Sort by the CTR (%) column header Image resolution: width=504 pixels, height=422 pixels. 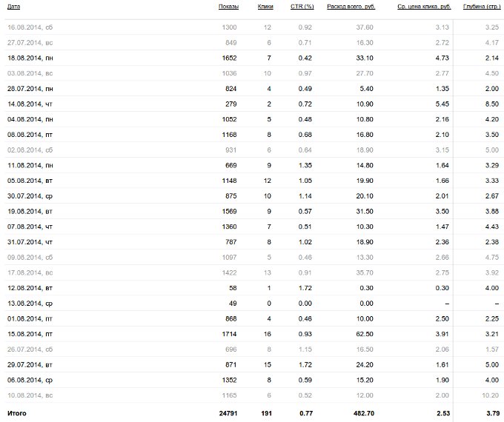[302, 7]
